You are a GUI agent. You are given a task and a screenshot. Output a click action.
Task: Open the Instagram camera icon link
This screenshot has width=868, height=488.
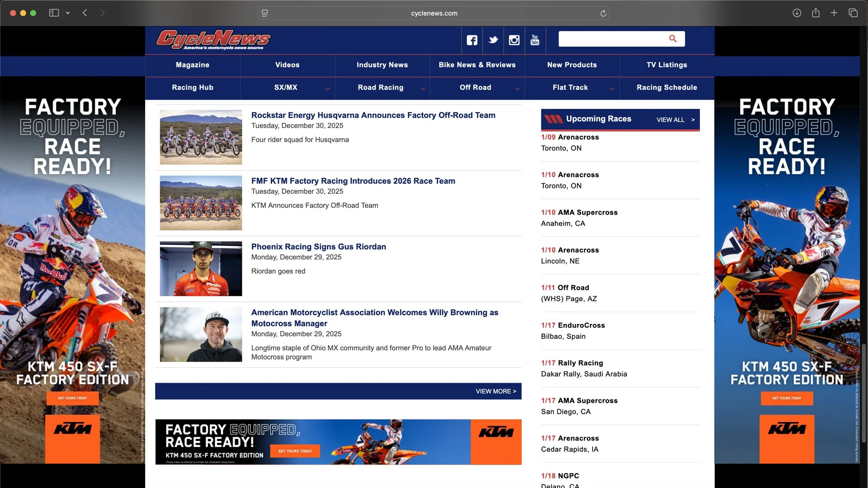[514, 40]
